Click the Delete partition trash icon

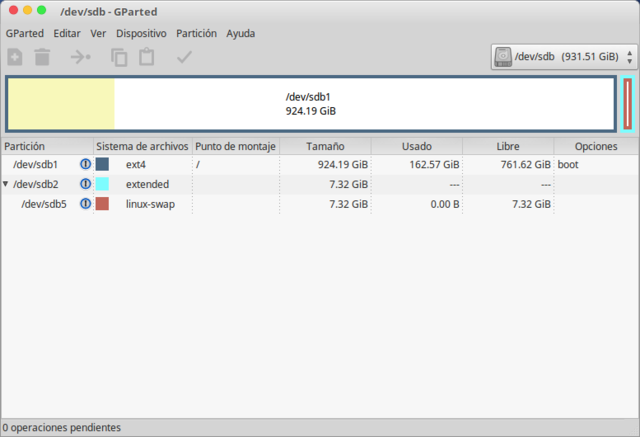coord(42,57)
